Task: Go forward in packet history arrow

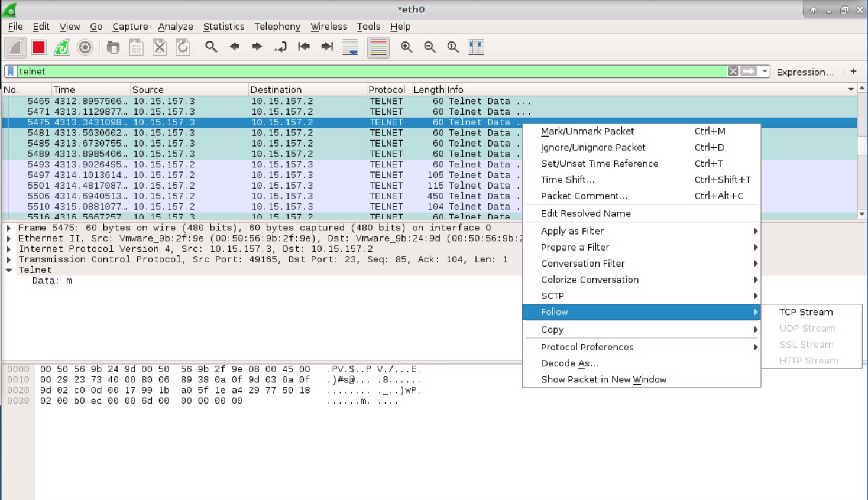Action: pos(257,47)
